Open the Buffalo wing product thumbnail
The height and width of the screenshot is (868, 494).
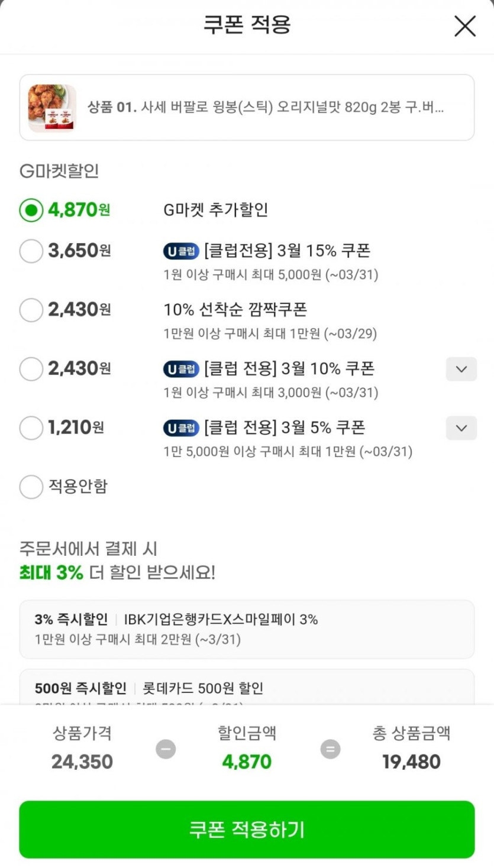[52, 108]
